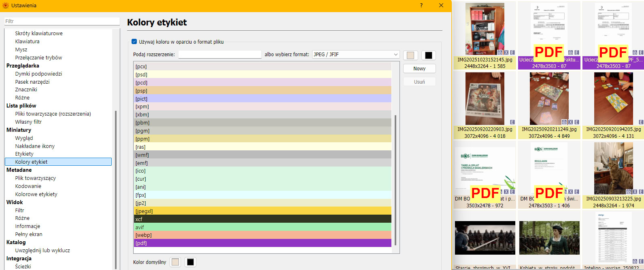Go to Skróty klawiaturowe settings
644x270 pixels.
[39, 33]
